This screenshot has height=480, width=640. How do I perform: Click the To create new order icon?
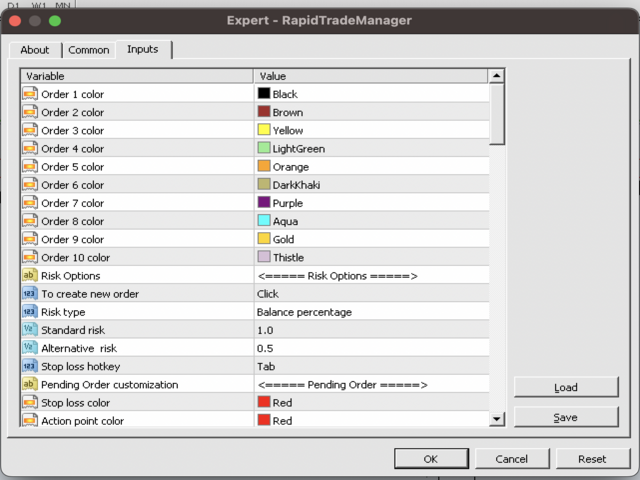(30, 293)
